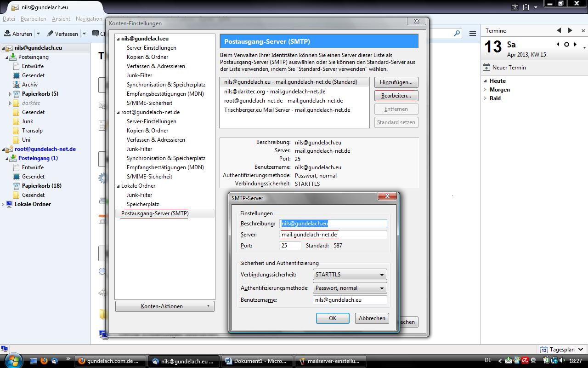Open the Bearbeiten menu
588x368 pixels.
pos(33,19)
